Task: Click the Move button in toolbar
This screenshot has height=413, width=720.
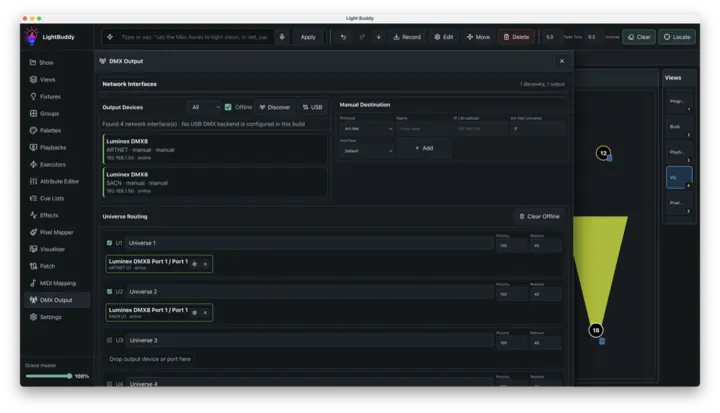Action: click(478, 37)
